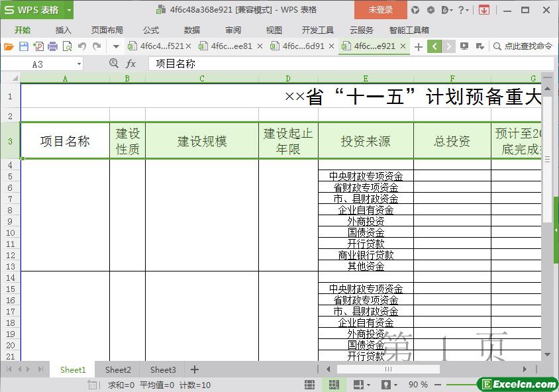Click the insert function fx icon
This screenshot has width=559, height=392.
131,64
